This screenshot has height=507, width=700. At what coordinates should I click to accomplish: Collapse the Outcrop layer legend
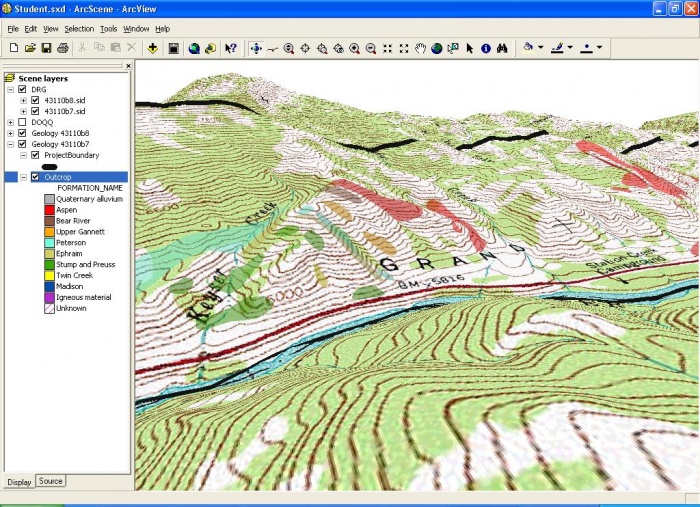23,177
